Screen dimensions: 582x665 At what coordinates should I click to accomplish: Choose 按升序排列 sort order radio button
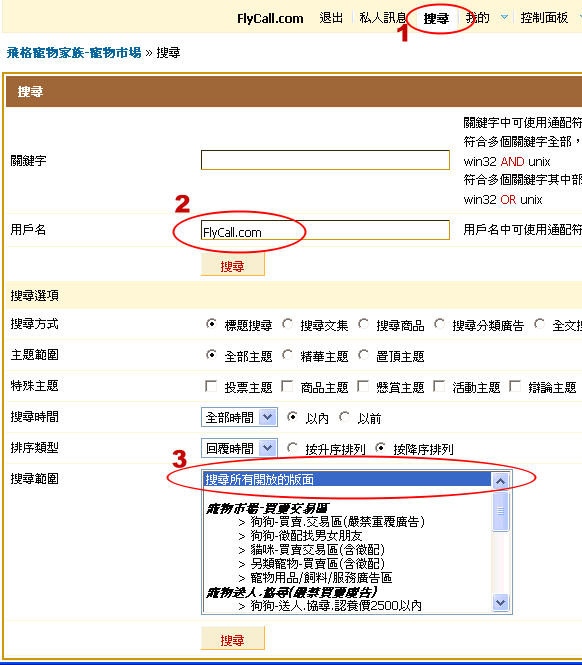pyautogui.click(x=292, y=448)
